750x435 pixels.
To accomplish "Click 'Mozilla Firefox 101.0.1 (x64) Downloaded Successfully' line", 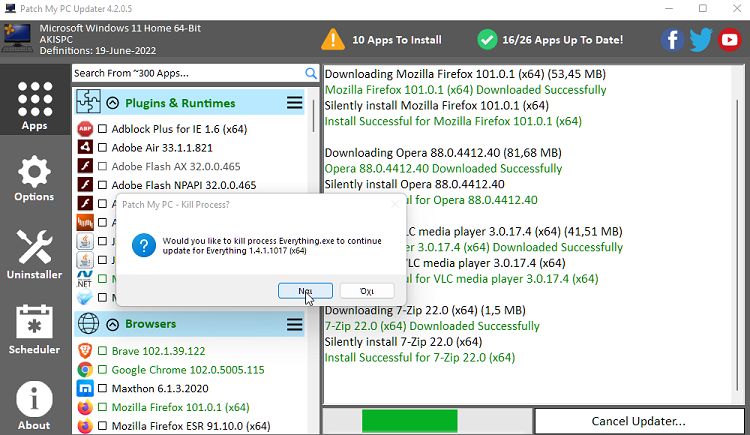I will pos(465,89).
